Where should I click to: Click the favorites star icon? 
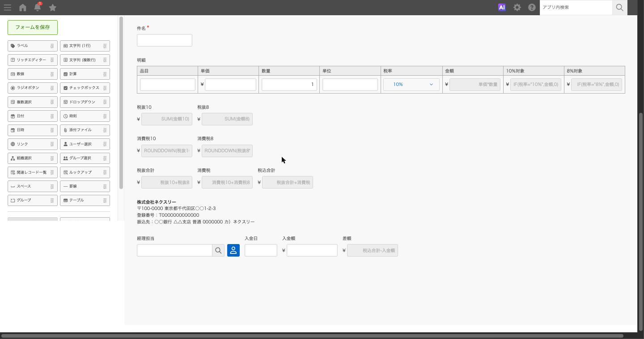tap(52, 8)
